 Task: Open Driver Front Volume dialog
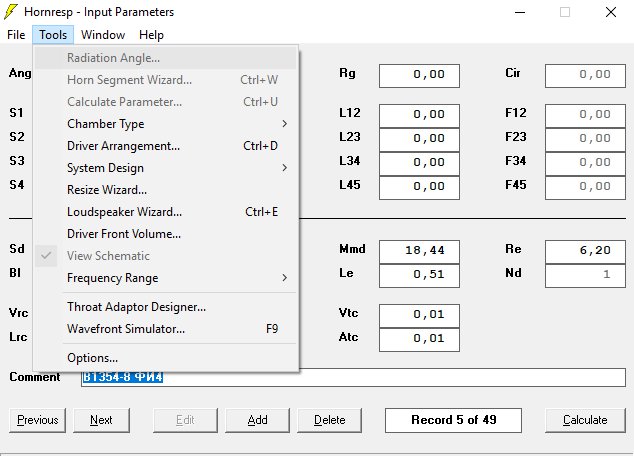165,234
